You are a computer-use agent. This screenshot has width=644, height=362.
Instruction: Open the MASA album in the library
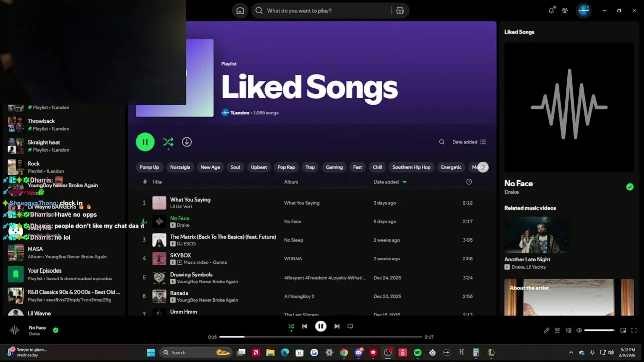click(63, 253)
